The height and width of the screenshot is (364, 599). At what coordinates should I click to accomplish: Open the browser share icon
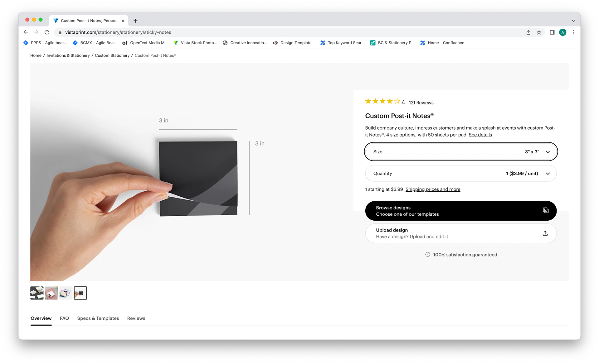(528, 32)
